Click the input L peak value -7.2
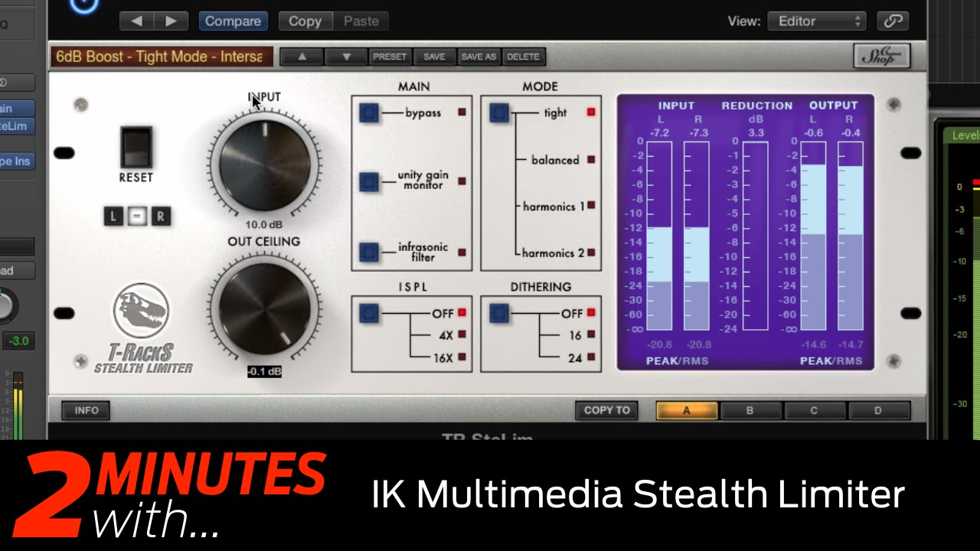 click(659, 132)
